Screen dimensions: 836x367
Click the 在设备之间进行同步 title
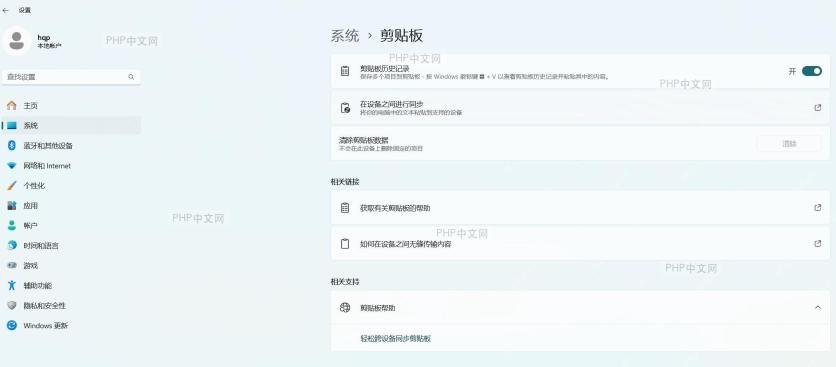391,104
